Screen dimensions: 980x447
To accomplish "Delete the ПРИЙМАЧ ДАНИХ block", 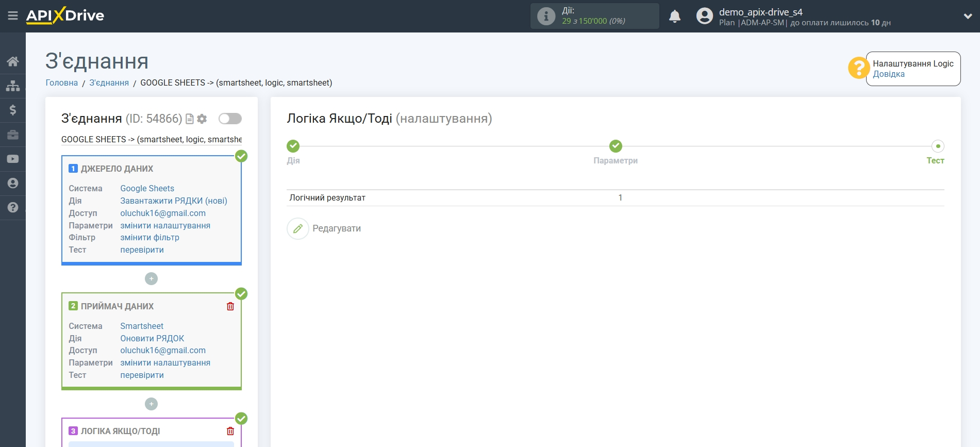I will click(x=230, y=306).
